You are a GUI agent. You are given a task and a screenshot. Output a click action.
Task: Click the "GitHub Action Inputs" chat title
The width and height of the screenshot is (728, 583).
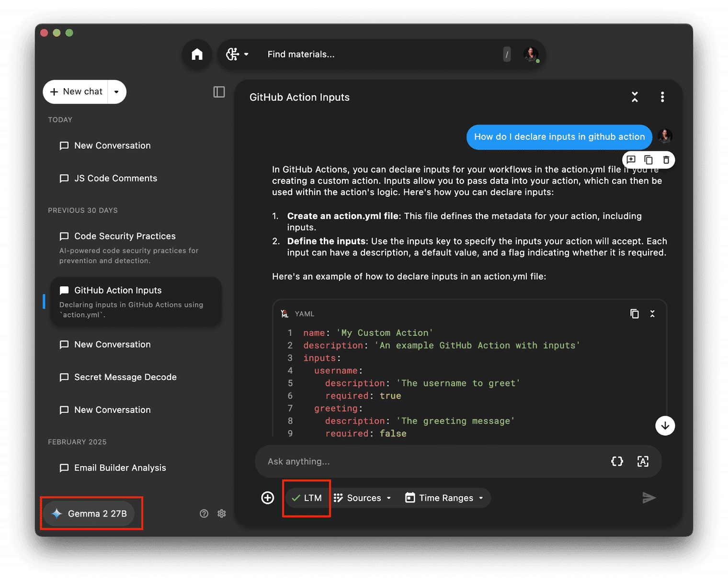(x=299, y=97)
